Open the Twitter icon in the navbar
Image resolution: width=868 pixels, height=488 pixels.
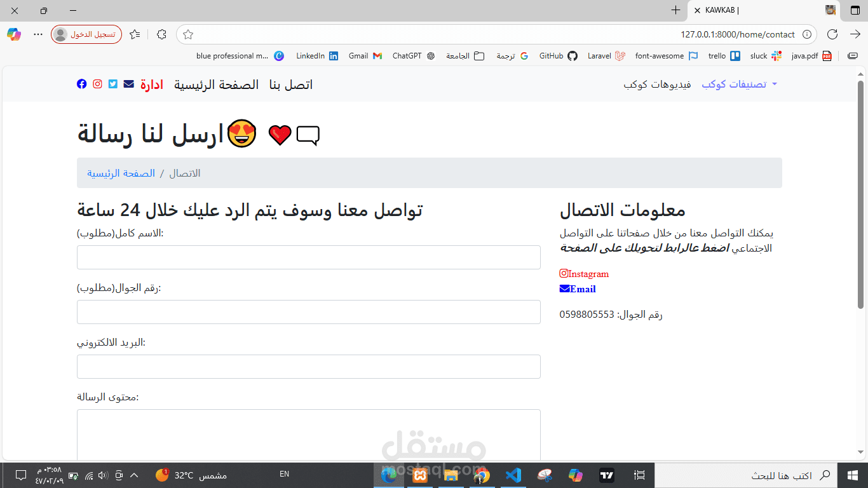113,84
